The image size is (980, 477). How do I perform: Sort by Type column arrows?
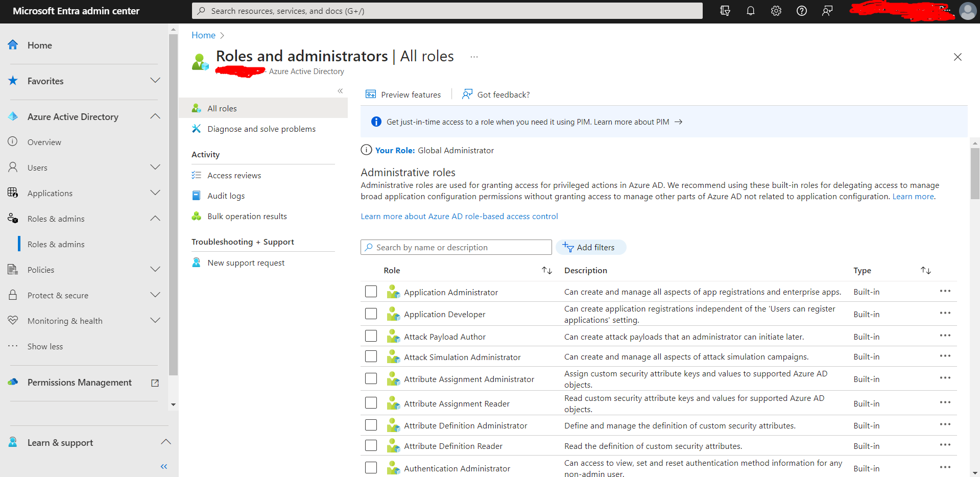coord(926,270)
